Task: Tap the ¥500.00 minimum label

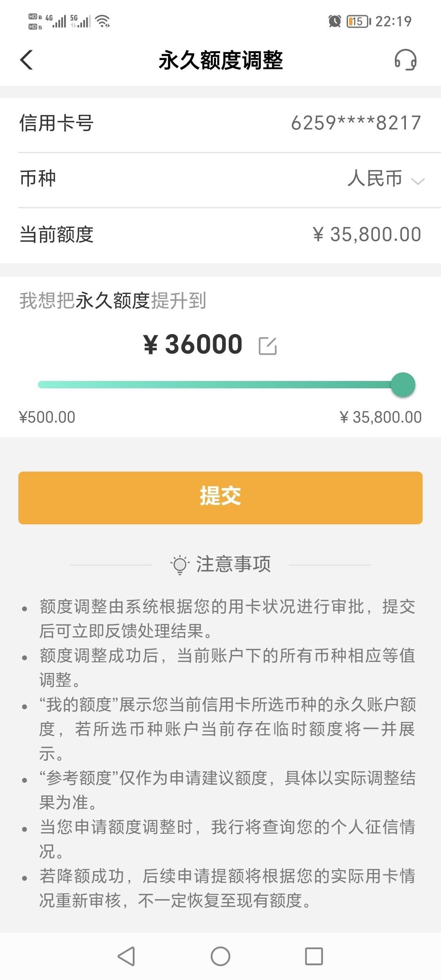Action: point(47,417)
